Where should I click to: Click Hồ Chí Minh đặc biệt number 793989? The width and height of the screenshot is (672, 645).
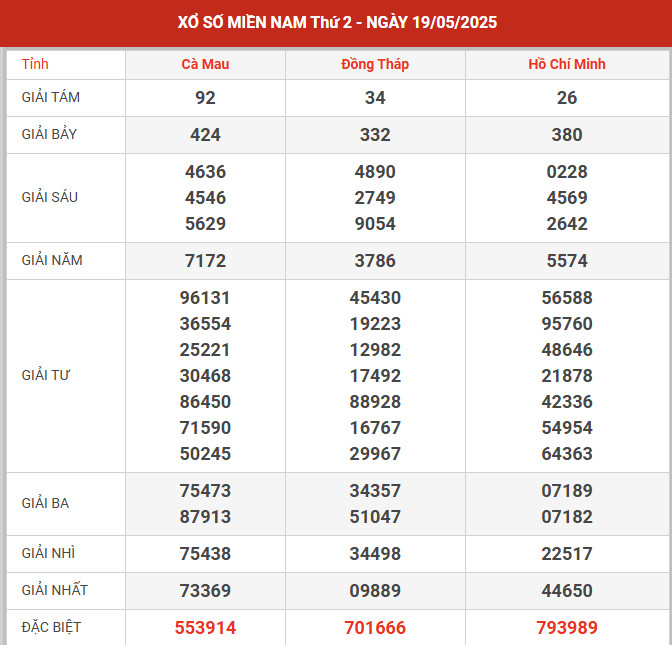(567, 628)
